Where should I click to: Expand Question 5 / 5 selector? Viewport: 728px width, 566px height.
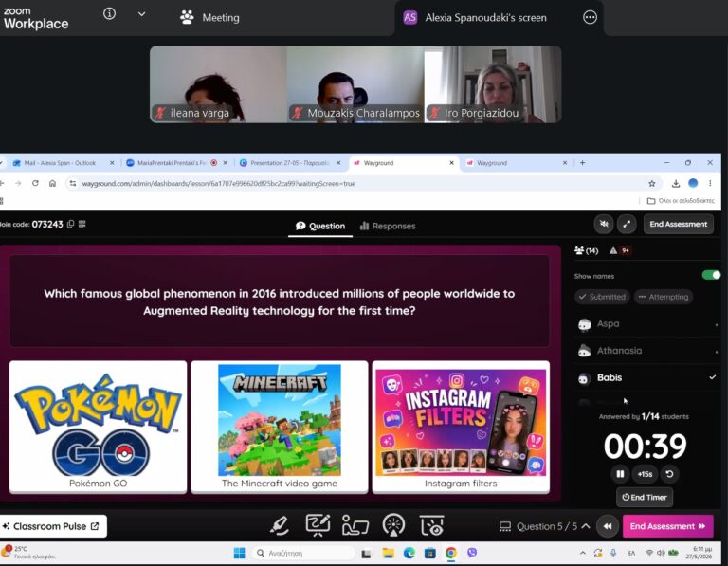pyautogui.click(x=545, y=526)
